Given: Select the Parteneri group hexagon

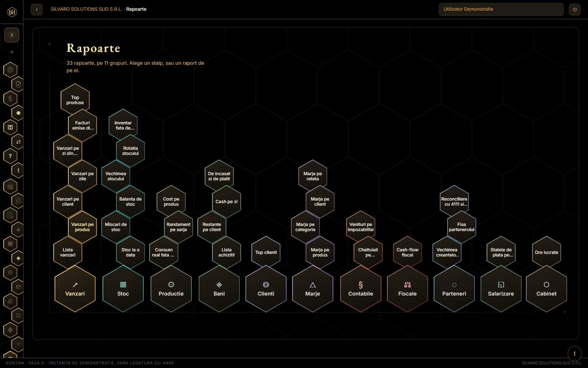Looking at the screenshot, I should click(454, 289).
